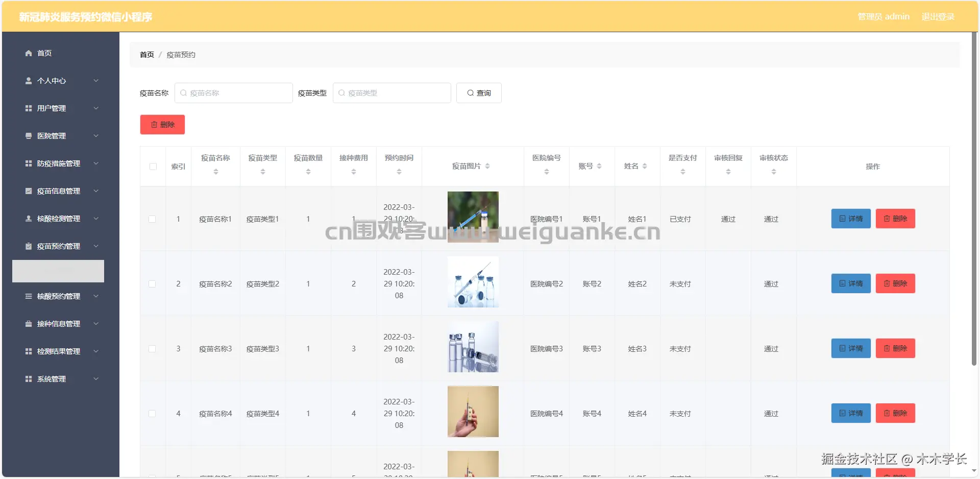
Task: Expand the 疫苗信息管理 submenu chevron
Action: pos(96,191)
